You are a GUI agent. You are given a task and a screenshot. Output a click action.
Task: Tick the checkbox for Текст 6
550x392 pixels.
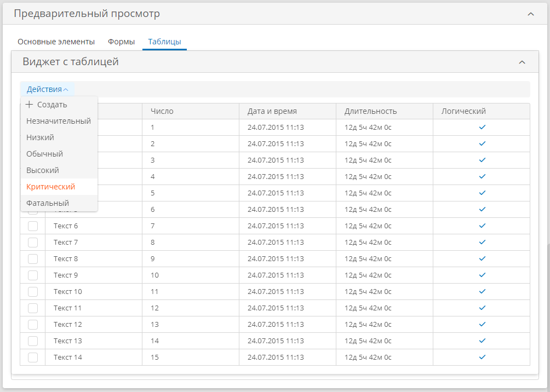pyautogui.click(x=33, y=226)
